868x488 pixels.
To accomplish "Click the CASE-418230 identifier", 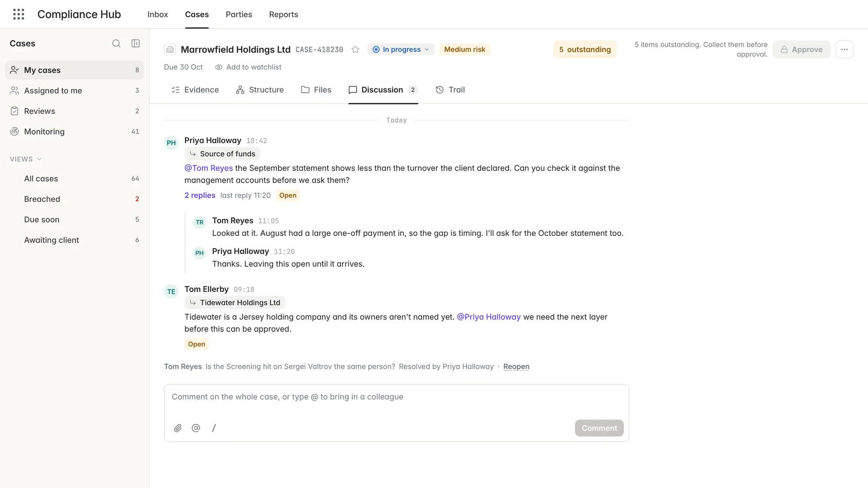I will (x=319, y=50).
